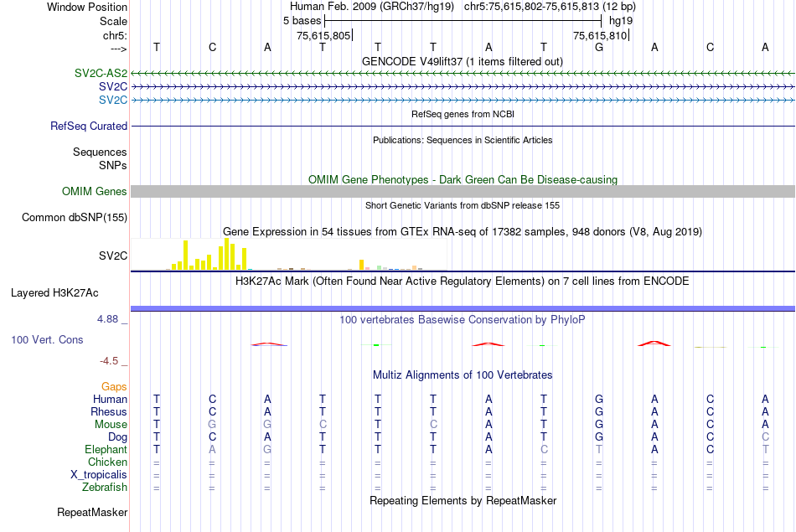The image size is (796, 532).
Task: Click the gray OMIM Genes bar
Action: coord(463,191)
